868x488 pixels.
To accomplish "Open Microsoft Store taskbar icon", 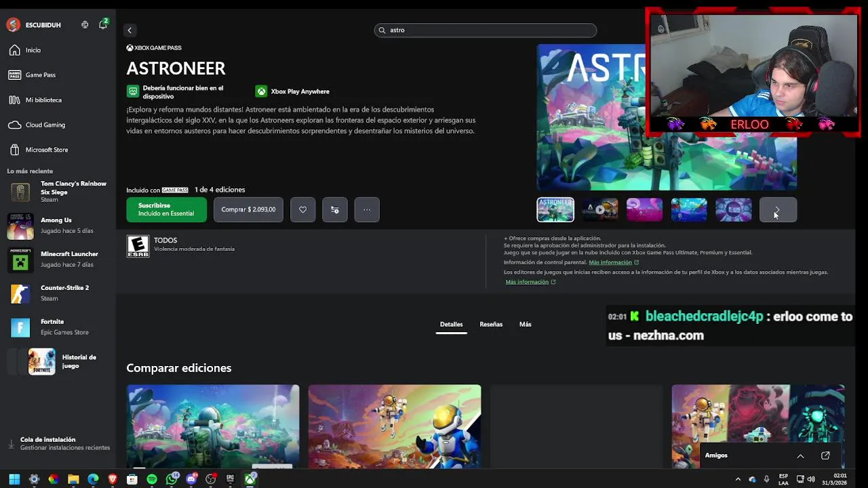I will coord(132,479).
